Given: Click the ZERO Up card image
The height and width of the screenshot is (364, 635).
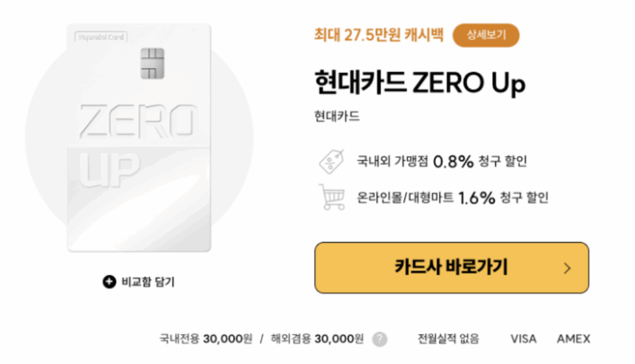Looking at the screenshot, I should coord(139,138).
